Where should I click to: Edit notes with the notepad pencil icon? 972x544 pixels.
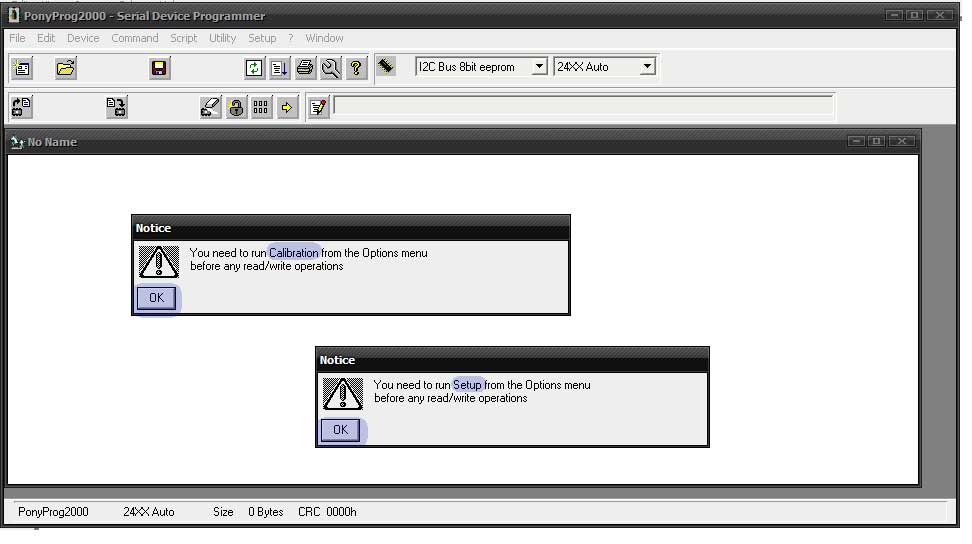coord(319,107)
